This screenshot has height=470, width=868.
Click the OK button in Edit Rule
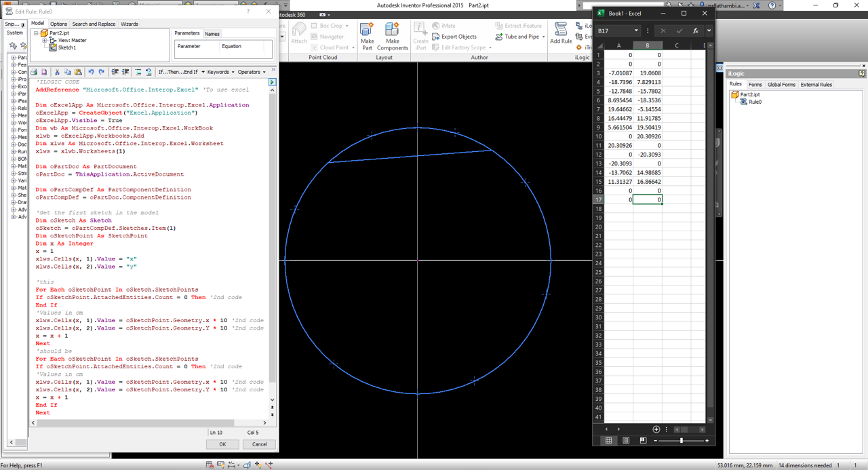(x=222, y=444)
